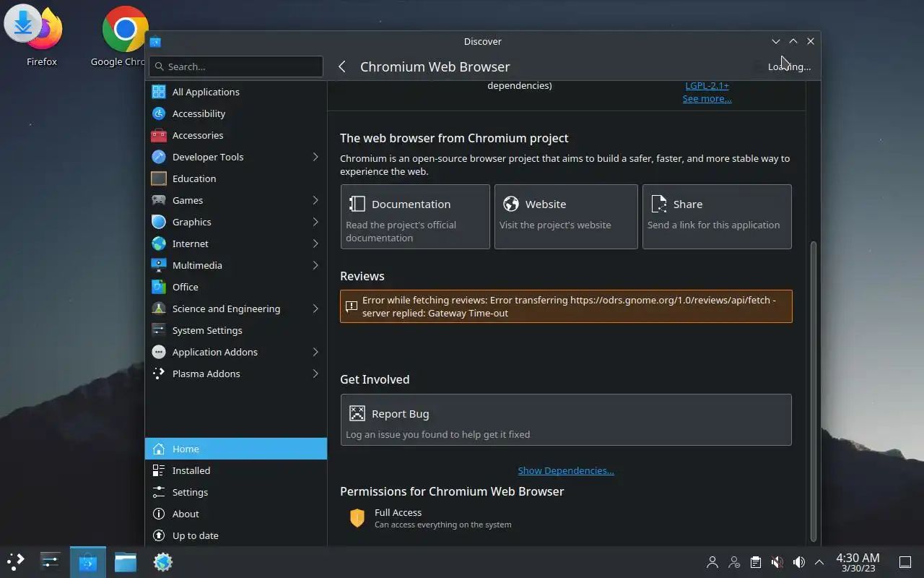Click the Search applications field
Screen dimensions: 924x578
tap(236, 66)
